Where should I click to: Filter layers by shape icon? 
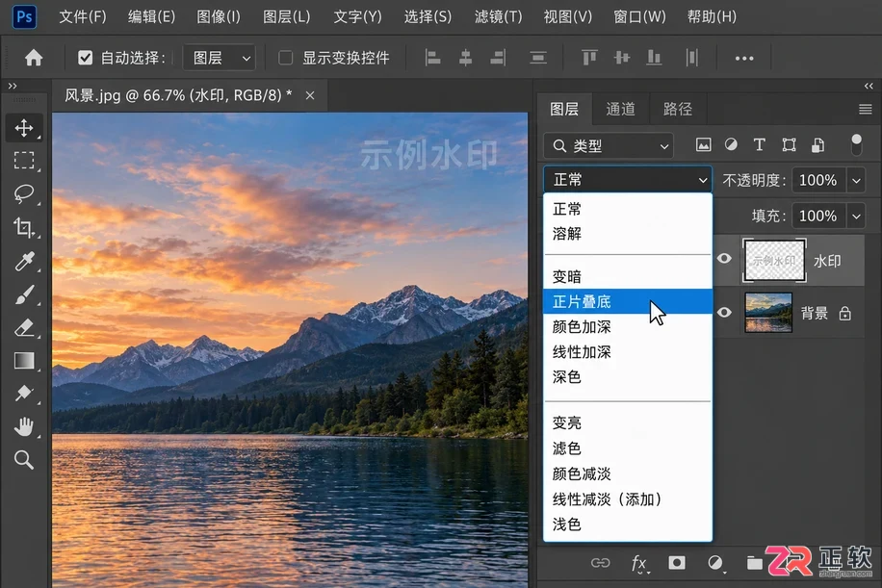coord(790,145)
